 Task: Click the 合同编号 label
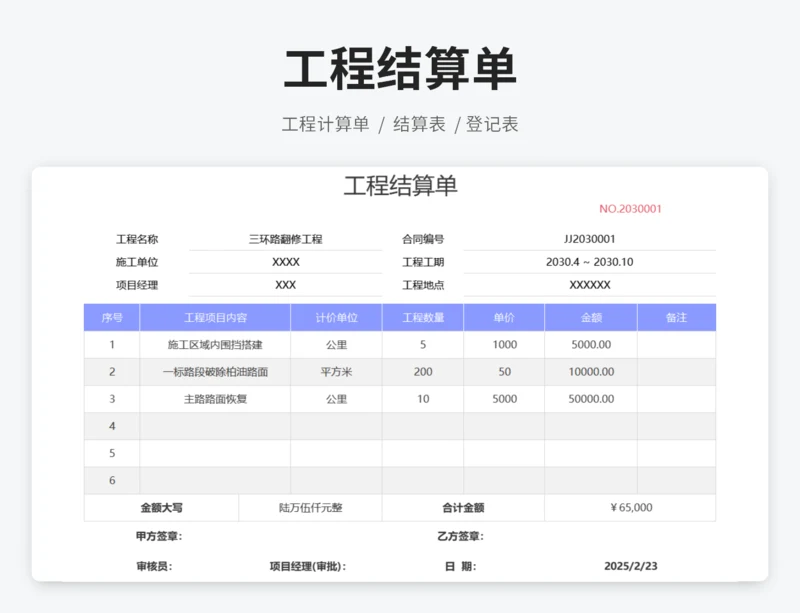[x=423, y=239]
